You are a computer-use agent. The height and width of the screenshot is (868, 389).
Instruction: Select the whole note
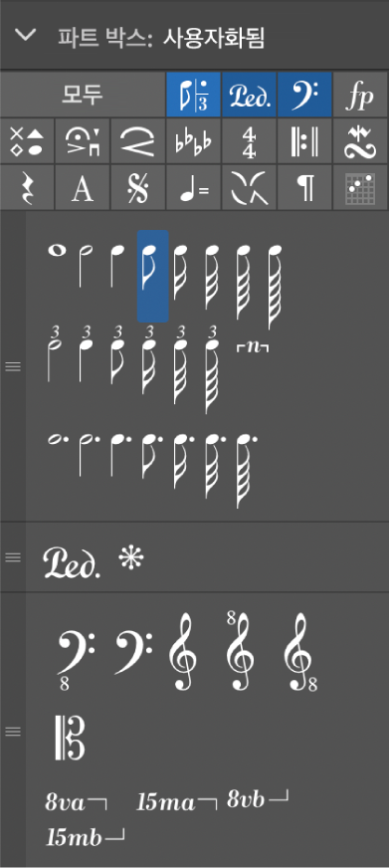point(57,251)
